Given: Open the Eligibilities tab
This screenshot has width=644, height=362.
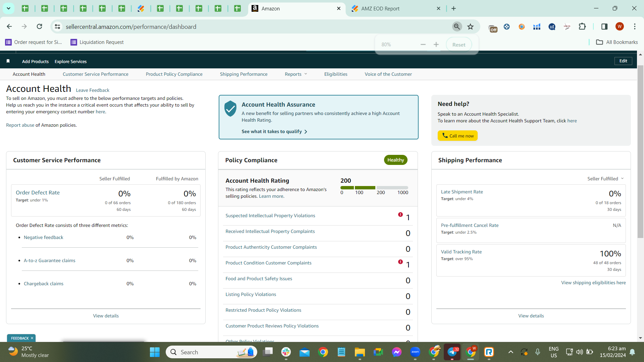Looking at the screenshot, I should (336, 74).
